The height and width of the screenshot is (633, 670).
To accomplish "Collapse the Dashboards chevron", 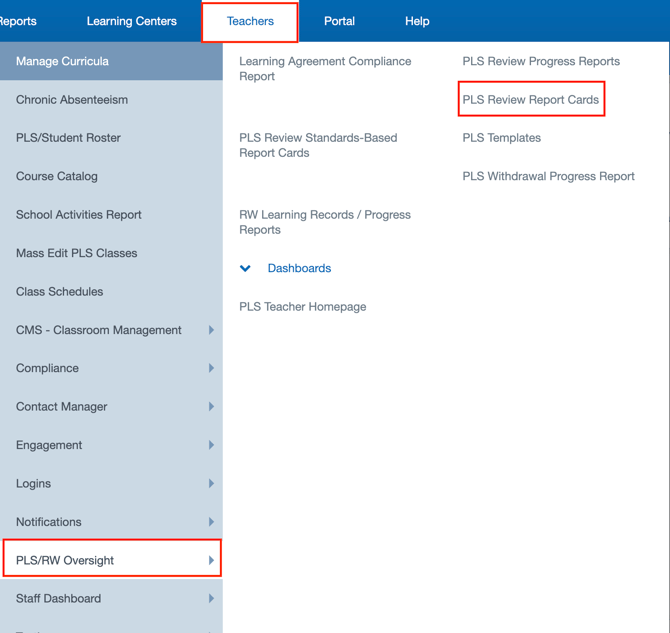I will point(245,269).
